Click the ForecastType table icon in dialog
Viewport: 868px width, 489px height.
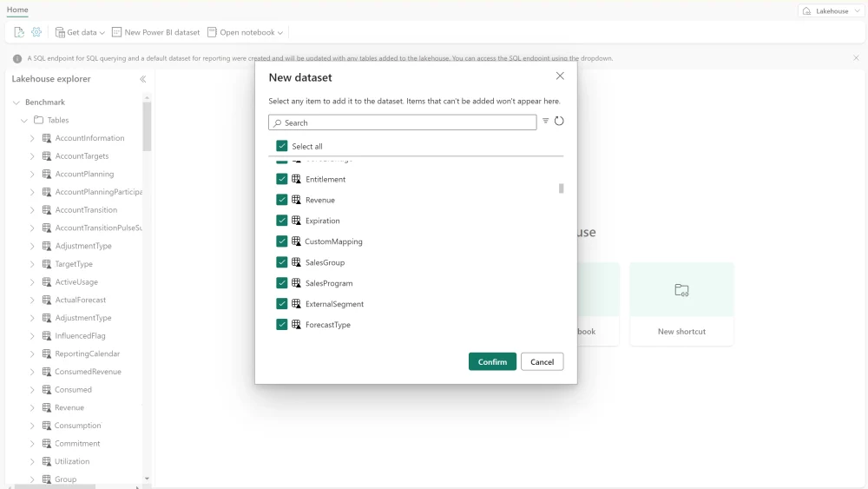296,325
